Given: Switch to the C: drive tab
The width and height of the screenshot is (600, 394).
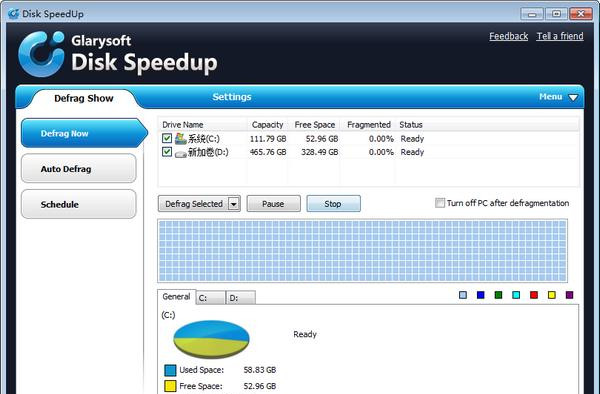Looking at the screenshot, I should coord(211,298).
